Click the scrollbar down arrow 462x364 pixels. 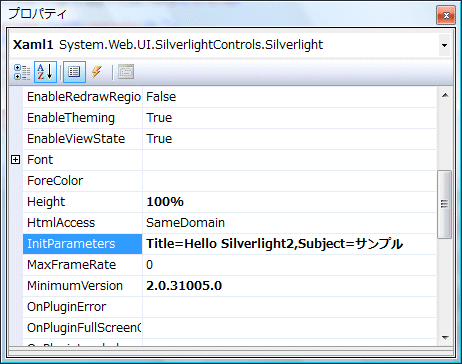coord(445,337)
